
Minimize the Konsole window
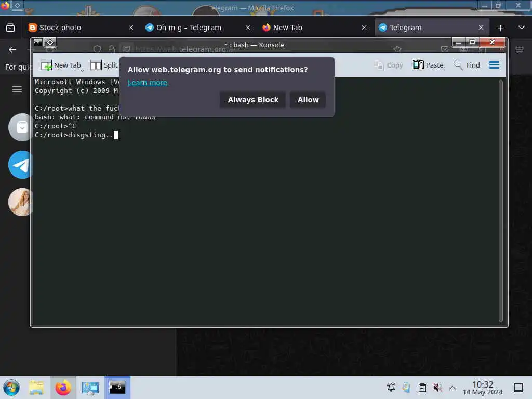pos(459,43)
